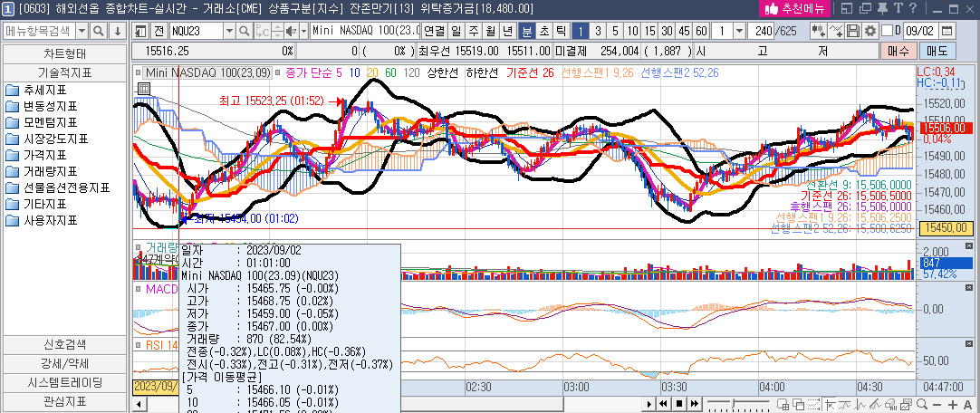Check the D checkbox near date field
Screen dimensions: 980x413
(x=888, y=31)
